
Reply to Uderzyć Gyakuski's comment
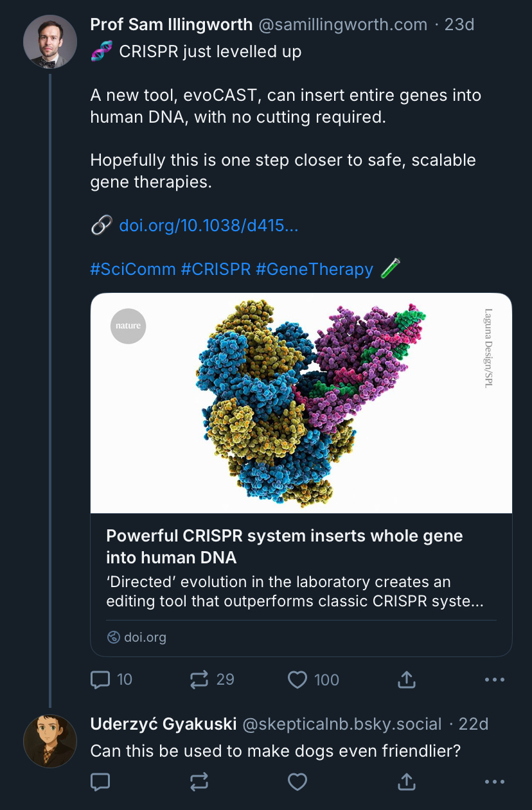(x=101, y=781)
